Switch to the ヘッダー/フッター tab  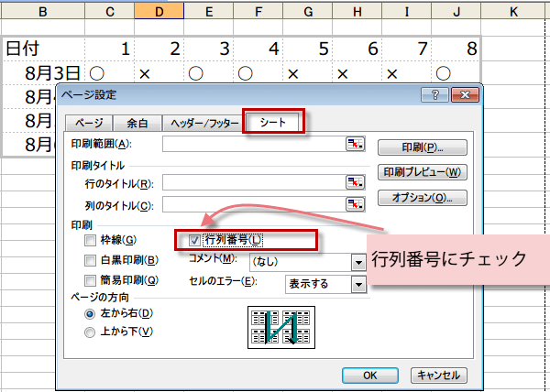[x=204, y=124]
